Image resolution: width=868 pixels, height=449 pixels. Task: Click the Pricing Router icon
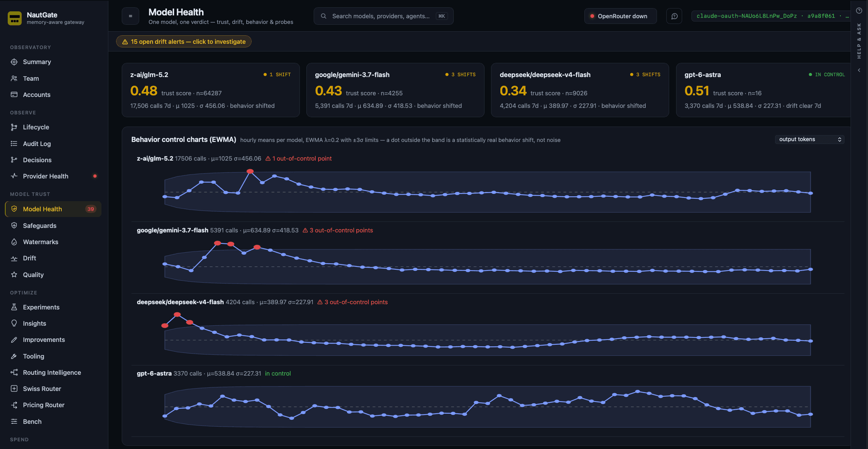(x=14, y=405)
